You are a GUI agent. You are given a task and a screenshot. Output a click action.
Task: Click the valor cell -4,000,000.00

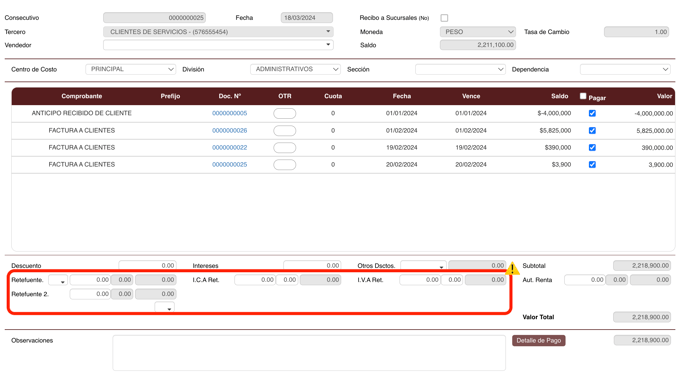(653, 113)
